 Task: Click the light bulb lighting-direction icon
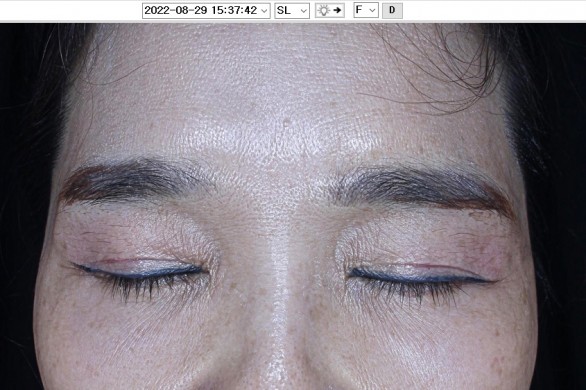(x=323, y=10)
